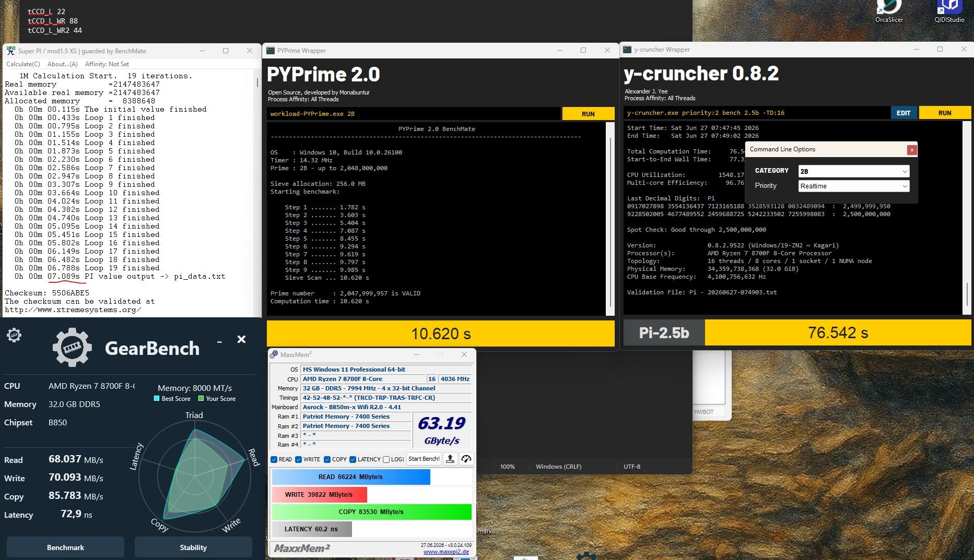Minimize the GearBench window
The height and width of the screenshot is (560, 974).
pyautogui.click(x=220, y=341)
